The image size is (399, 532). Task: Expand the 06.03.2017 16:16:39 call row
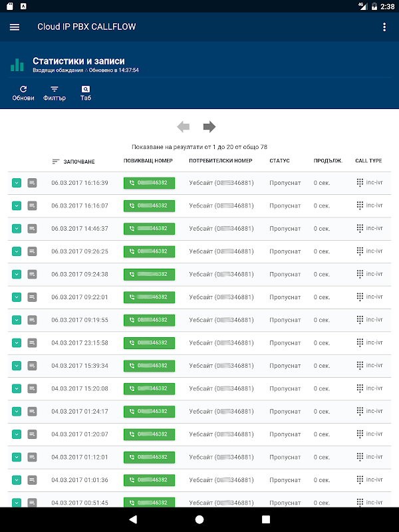click(17, 183)
